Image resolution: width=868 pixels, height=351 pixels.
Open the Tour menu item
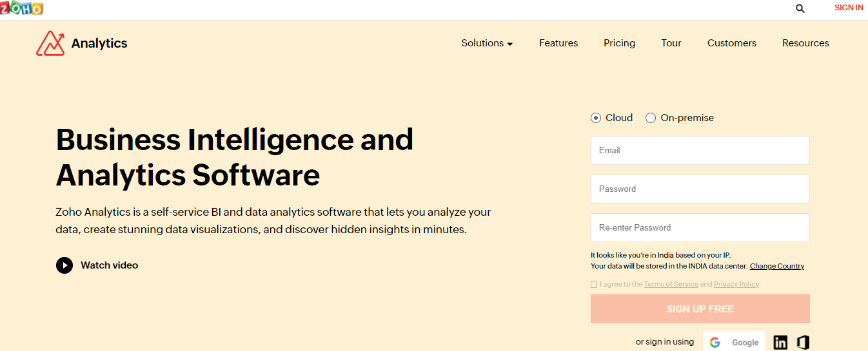click(671, 43)
